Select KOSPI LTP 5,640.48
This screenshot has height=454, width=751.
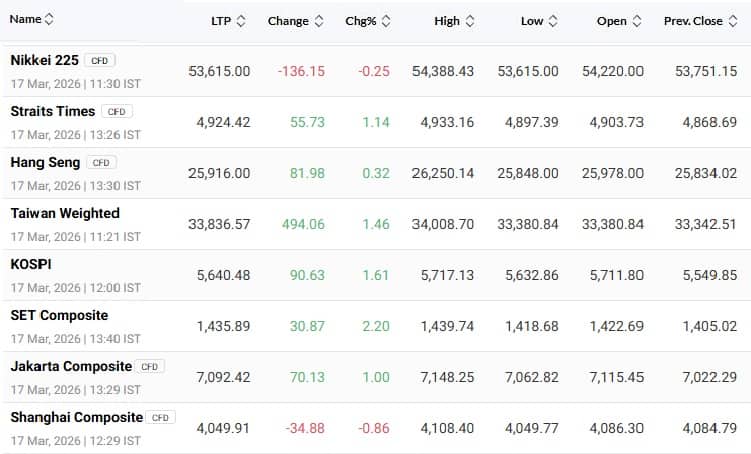pyautogui.click(x=223, y=275)
